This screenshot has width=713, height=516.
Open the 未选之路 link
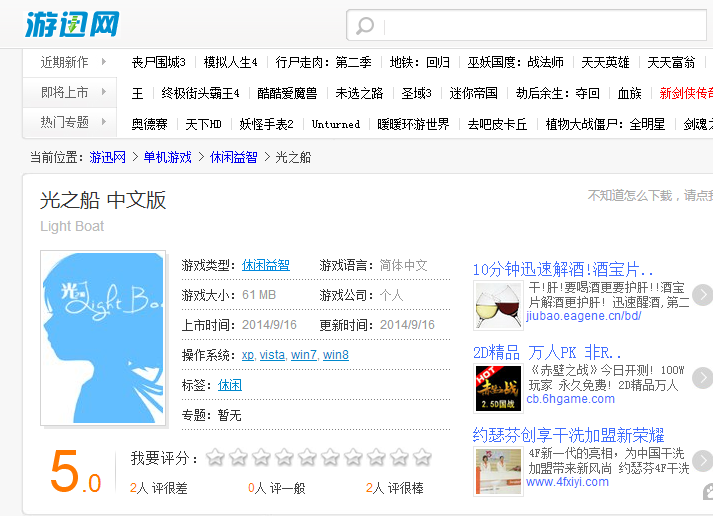359,93
